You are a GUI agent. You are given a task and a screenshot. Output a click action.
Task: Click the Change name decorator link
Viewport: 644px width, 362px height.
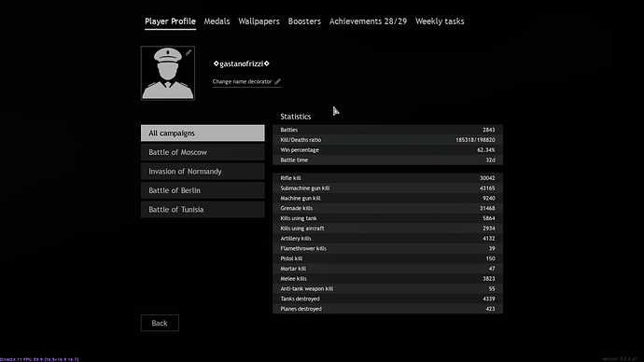click(242, 81)
